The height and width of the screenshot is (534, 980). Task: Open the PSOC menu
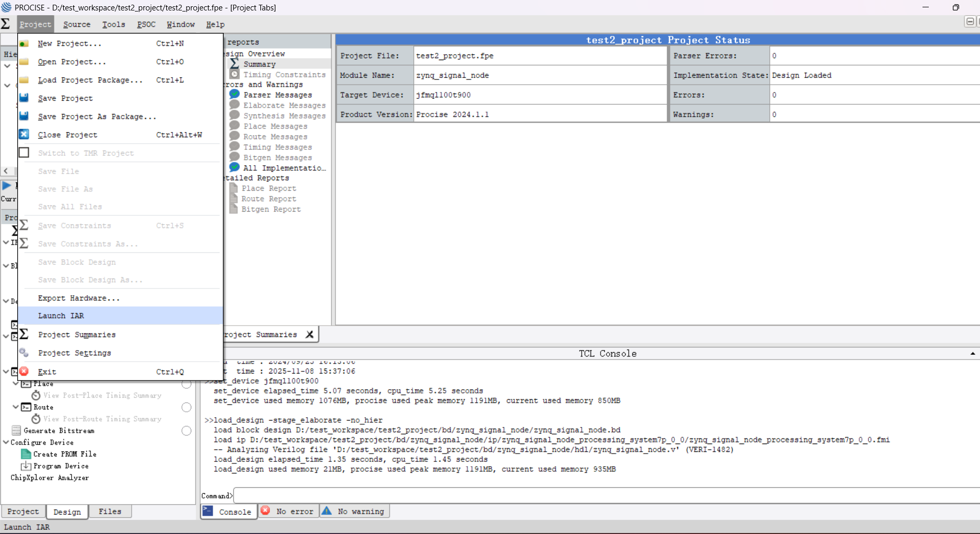[x=146, y=25]
